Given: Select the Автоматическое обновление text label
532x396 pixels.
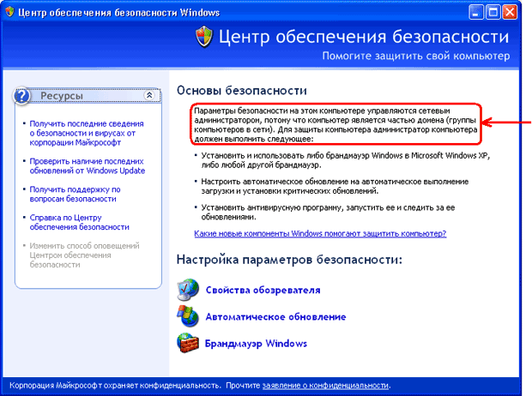Looking at the screenshot, I should click(275, 316).
